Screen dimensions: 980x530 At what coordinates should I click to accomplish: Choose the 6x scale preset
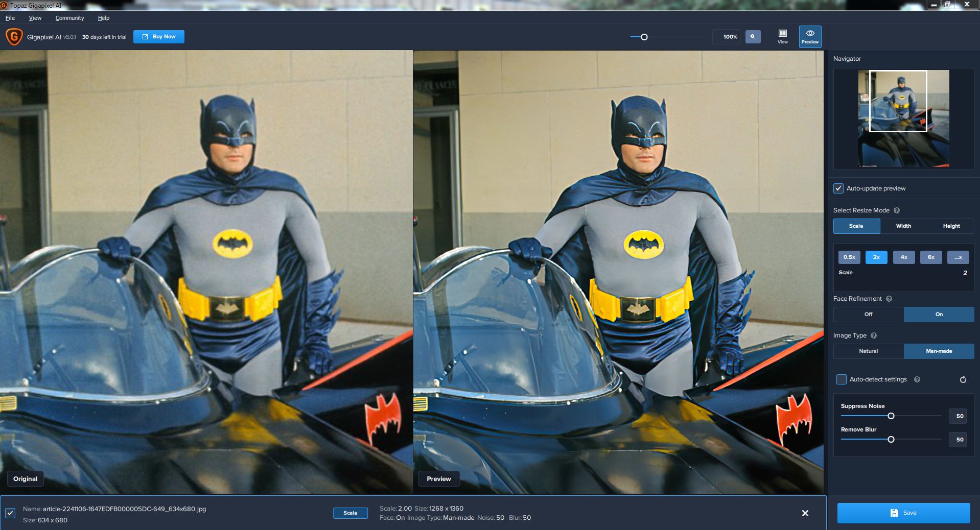coord(931,257)
